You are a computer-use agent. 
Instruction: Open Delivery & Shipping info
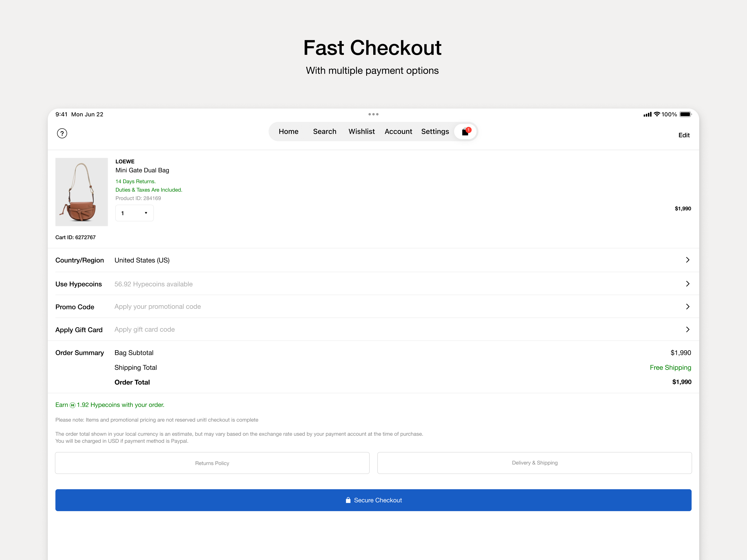point(534,463)
